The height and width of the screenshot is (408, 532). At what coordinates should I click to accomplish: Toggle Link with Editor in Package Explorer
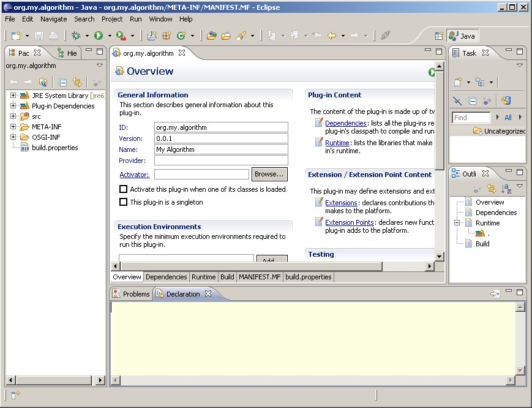point(77,82)
